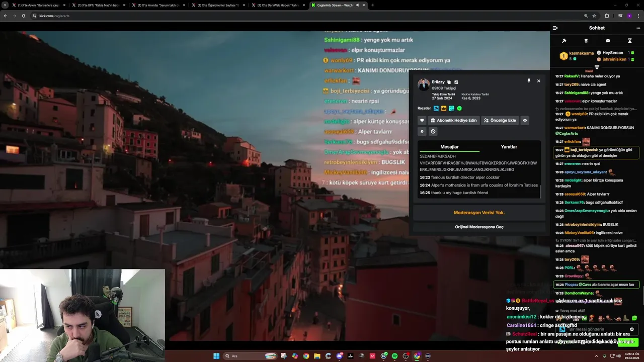Screen dimensions: 644x362
Task: Click the green send button near message field
Action: click(x=628, y=342)
